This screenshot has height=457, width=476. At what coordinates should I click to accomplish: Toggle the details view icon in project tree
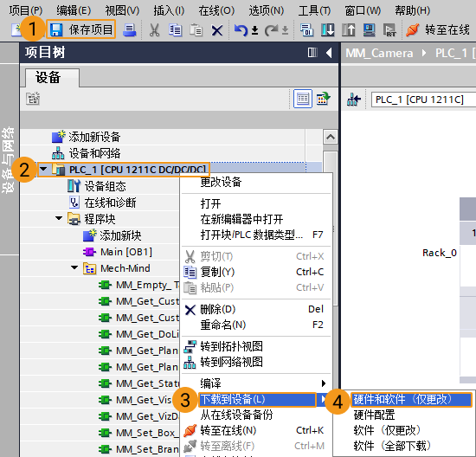303,99
